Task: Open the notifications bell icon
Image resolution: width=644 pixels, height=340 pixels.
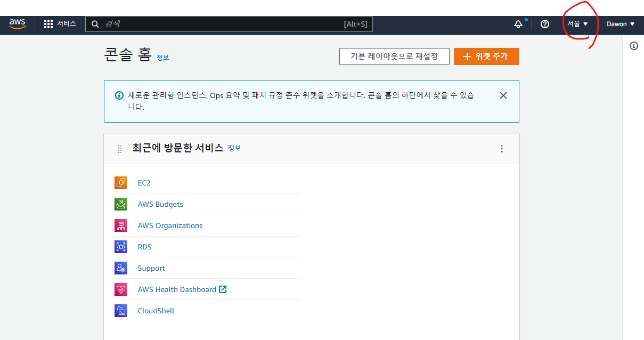Action: click(518, 24)
